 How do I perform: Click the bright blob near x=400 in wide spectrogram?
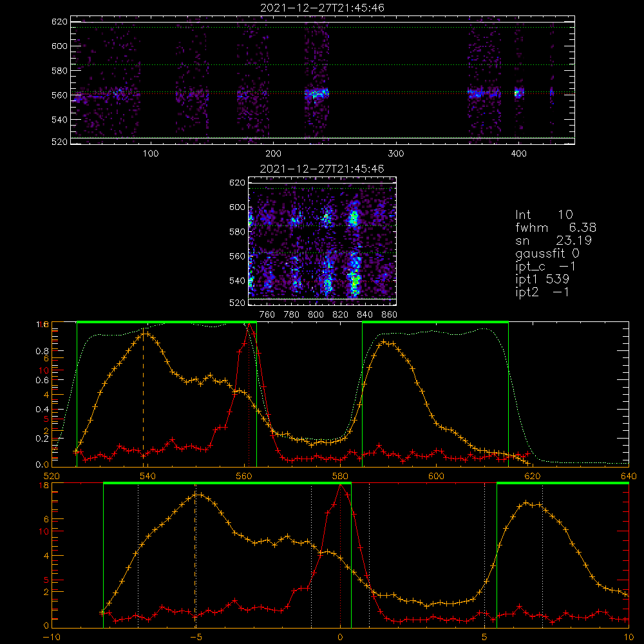(x=519, y=93)
